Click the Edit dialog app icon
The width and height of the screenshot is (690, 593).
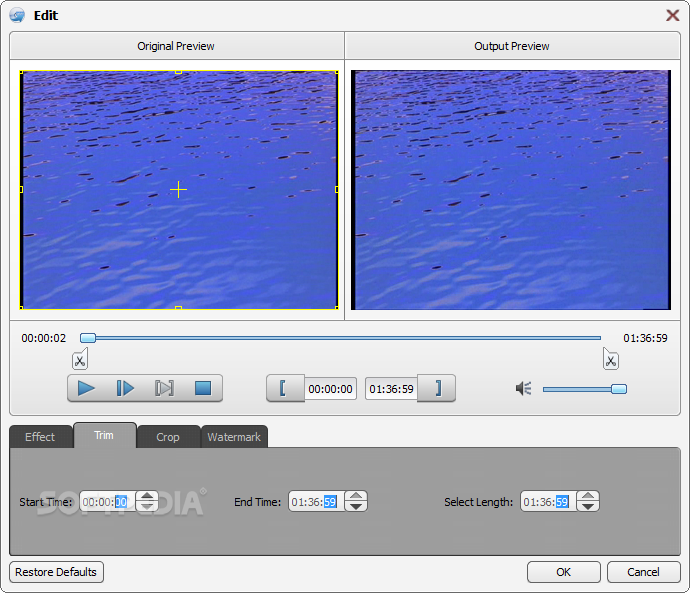[17, 15]
